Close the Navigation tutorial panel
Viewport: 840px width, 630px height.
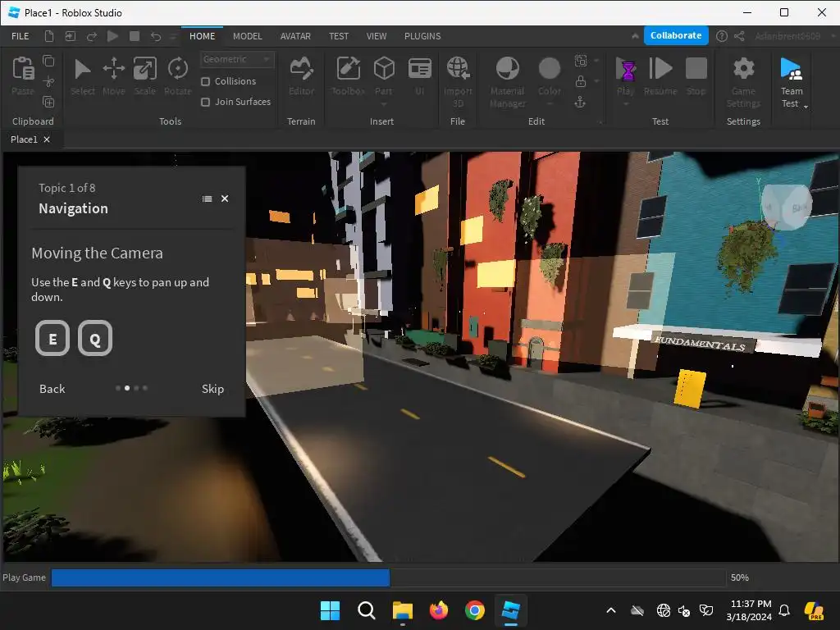tap(225, 199)
